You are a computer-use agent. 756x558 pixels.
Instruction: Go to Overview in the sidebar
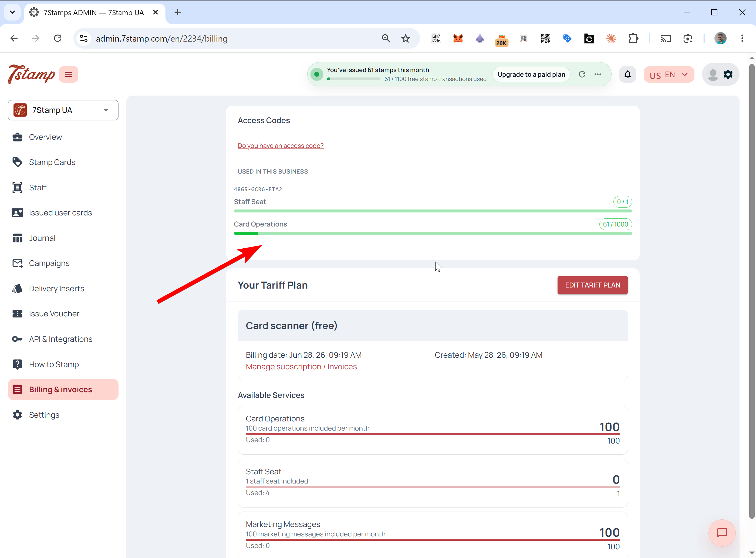click(x=63, y=137)
